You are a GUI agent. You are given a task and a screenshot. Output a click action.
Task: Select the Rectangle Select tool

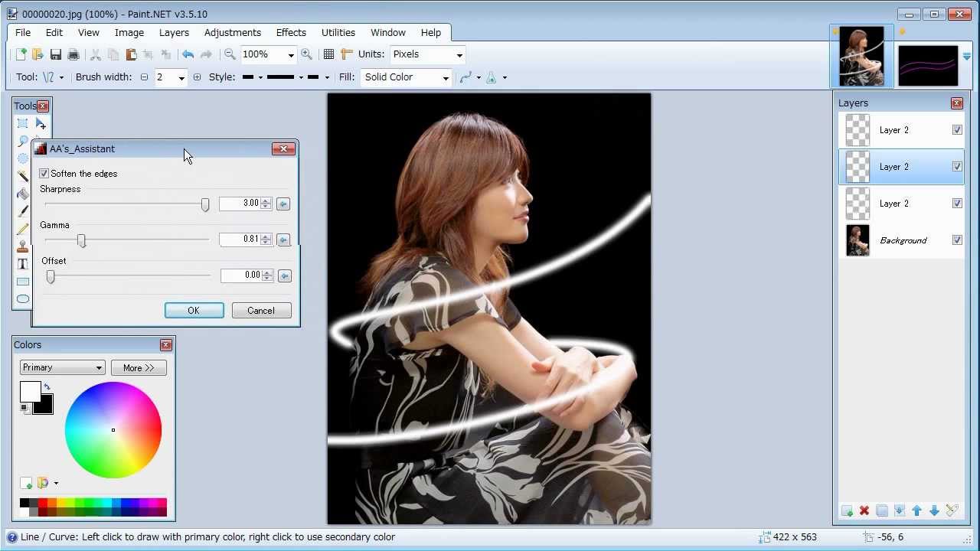pyautogui.click(x=22, y=124)
